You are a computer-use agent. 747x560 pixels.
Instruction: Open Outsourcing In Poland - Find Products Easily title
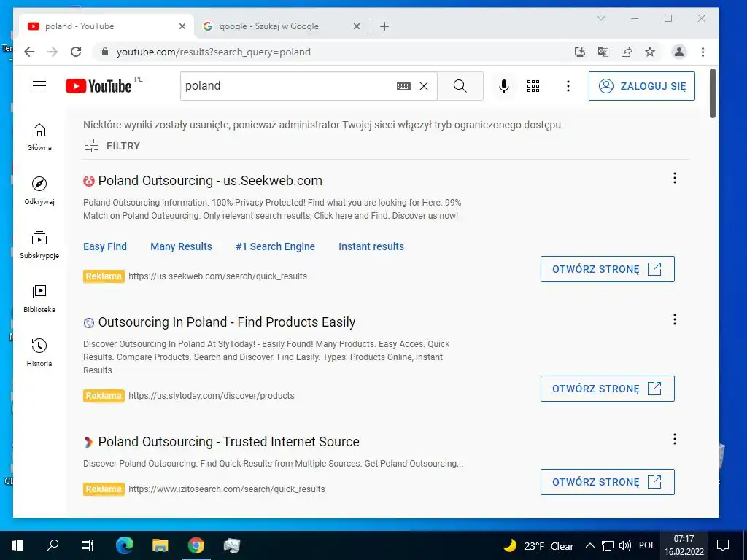[x=227, y=322]
